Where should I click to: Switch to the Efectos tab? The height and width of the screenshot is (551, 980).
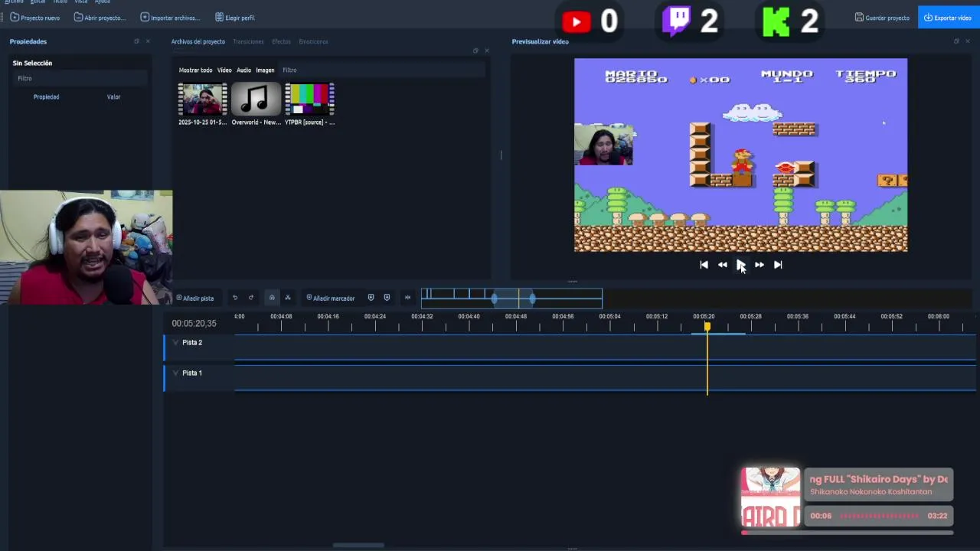click(x=281, y=41)
